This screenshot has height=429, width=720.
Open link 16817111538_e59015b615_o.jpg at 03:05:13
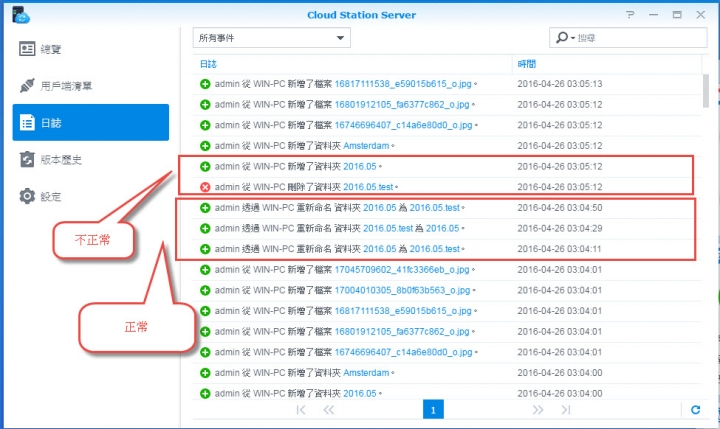coord(403,84)
